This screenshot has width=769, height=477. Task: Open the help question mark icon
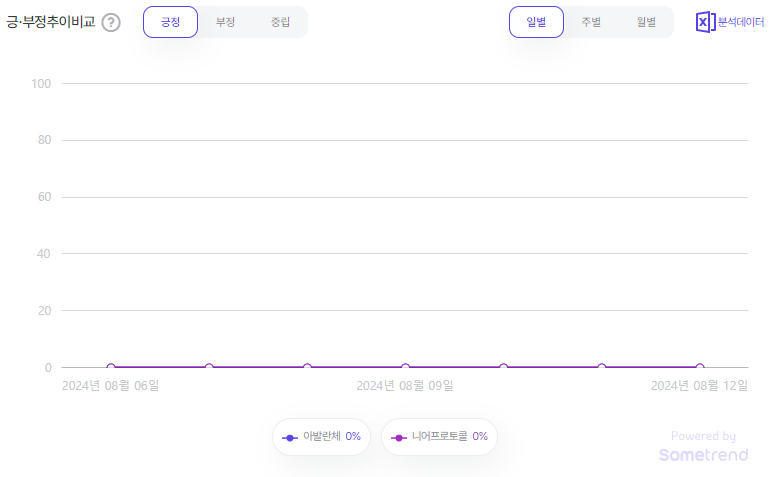pos(111,23)
